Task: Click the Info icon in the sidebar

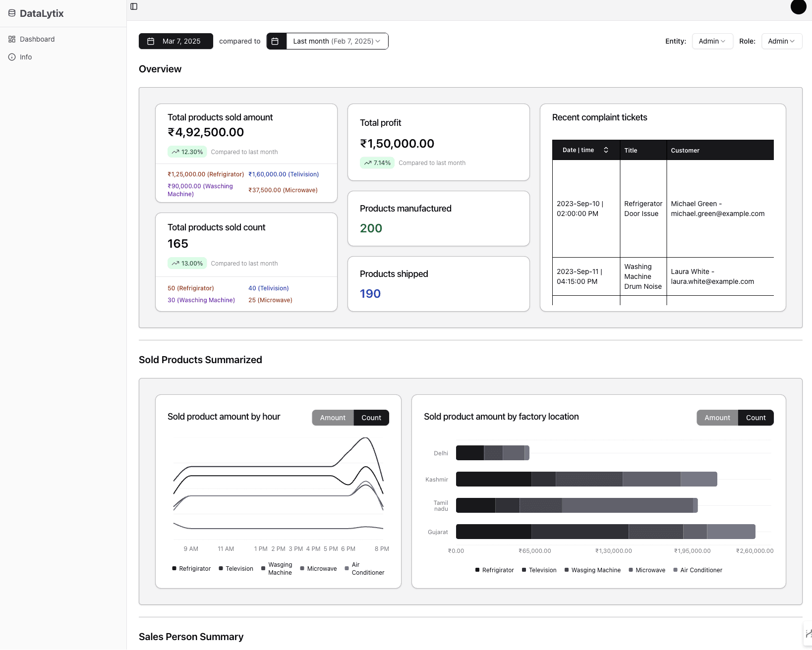Action: [x=12, y=57]
